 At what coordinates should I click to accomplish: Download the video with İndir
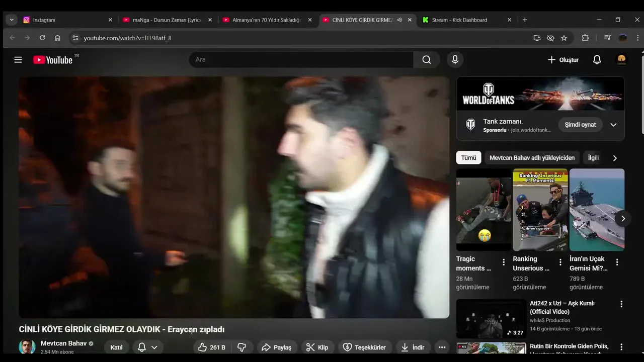(413, 347)
